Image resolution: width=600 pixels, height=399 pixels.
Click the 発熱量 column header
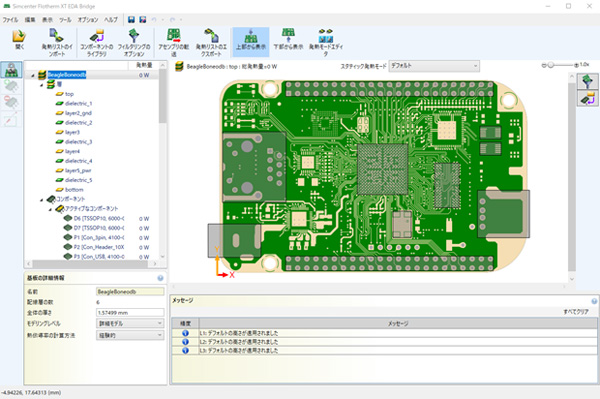(144, 65)
